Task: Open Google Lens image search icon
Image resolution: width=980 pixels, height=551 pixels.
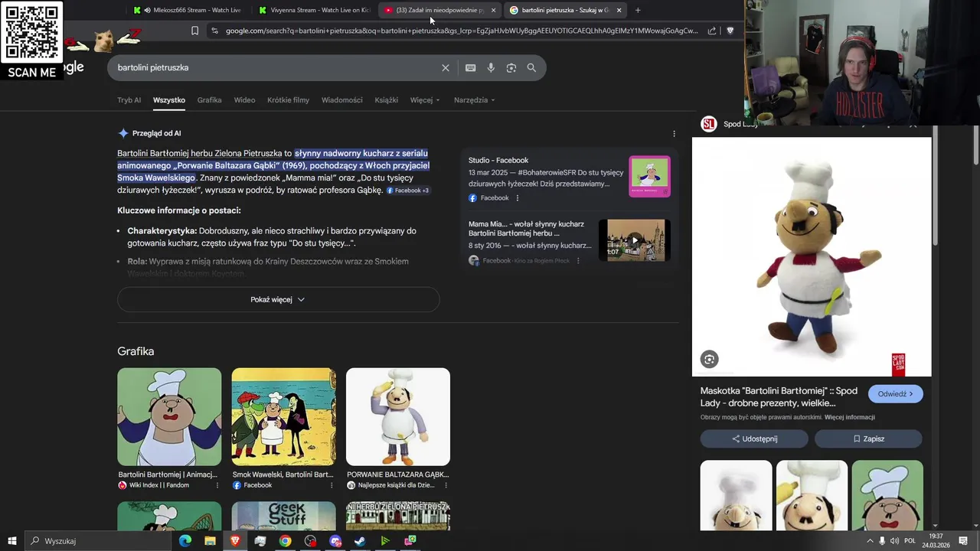Action: click(x=511, y=67)
